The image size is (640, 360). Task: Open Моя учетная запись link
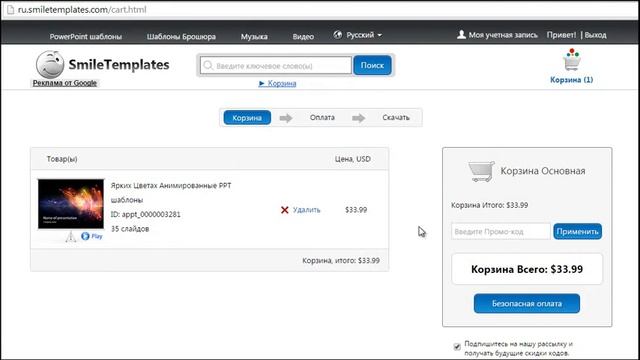pos(503,35)
